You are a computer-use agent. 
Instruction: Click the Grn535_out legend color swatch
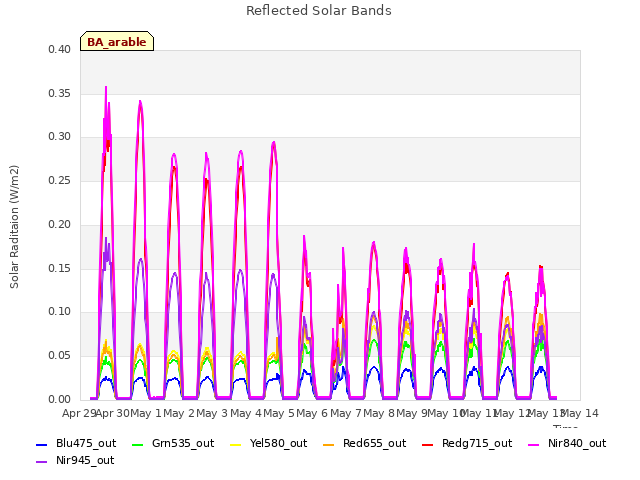138,444
